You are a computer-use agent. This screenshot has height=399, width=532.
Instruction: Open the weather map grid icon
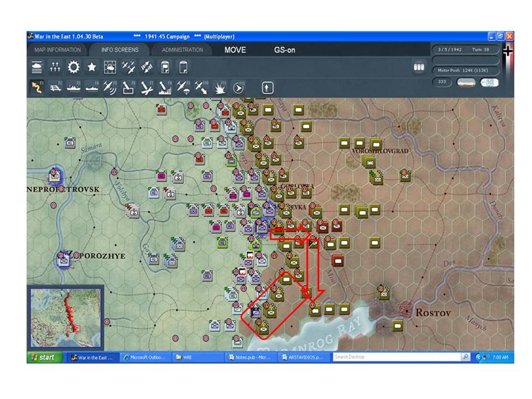[x=109, y=67]
